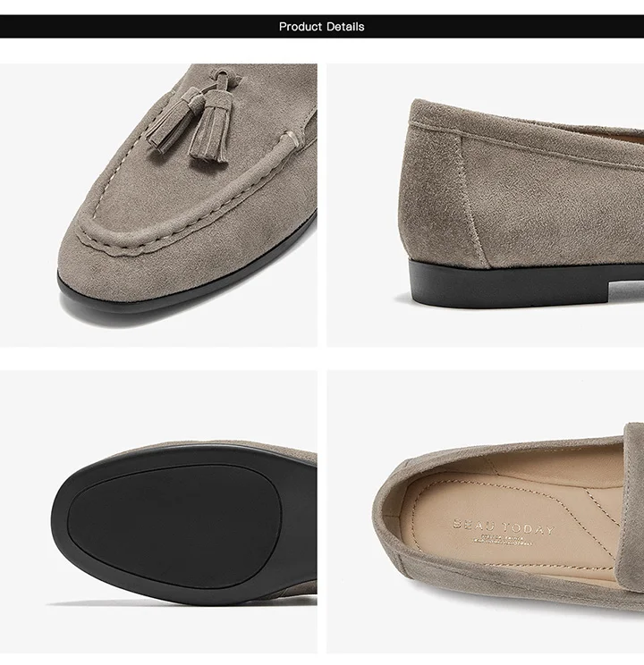Click the suede strap across the vamp

(x=633, y=509)
